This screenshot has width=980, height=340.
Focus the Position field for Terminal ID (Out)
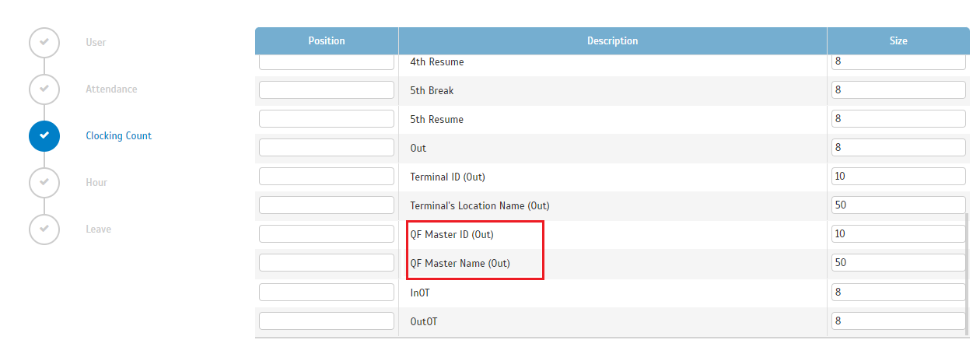(327, 177)
